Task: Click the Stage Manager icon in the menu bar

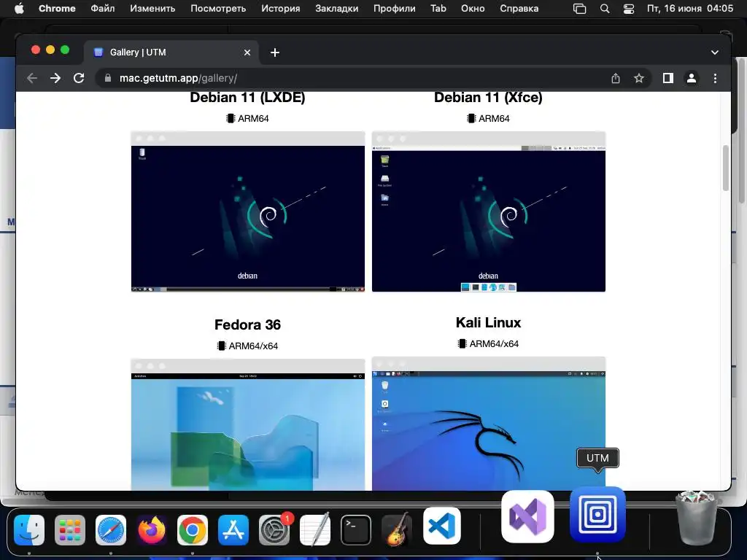Action: (x=579, y=9)
